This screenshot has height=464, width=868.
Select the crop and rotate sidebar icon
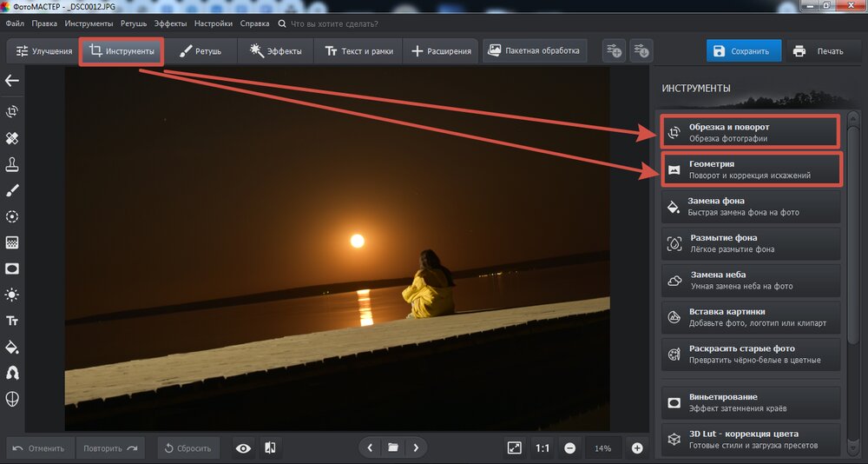[12, 112]
